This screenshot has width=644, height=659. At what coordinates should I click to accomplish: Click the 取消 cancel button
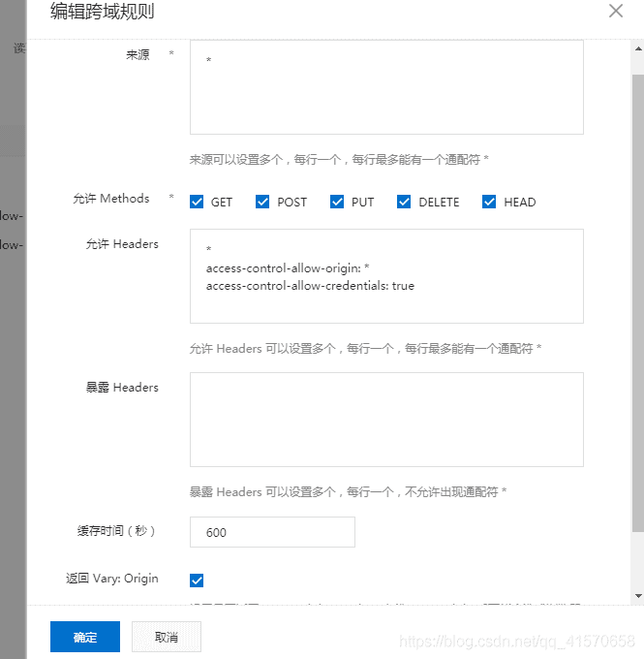(167, 637)
